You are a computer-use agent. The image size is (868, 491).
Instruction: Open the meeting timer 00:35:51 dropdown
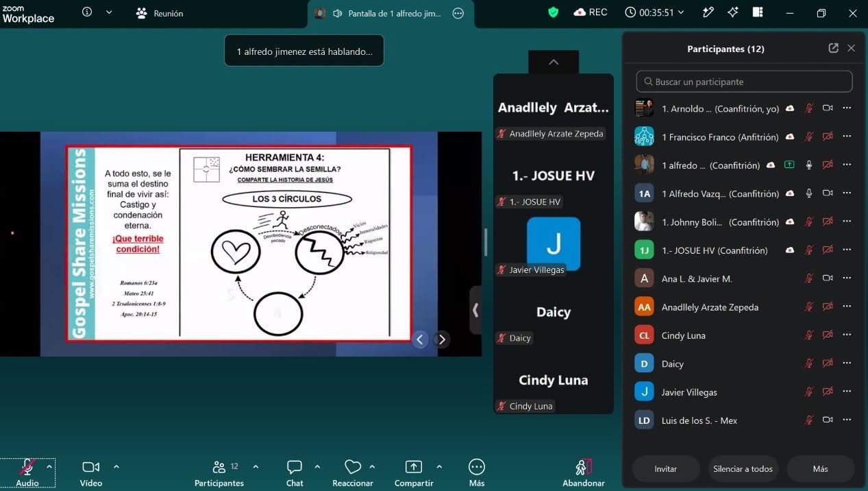pos(655,12)
